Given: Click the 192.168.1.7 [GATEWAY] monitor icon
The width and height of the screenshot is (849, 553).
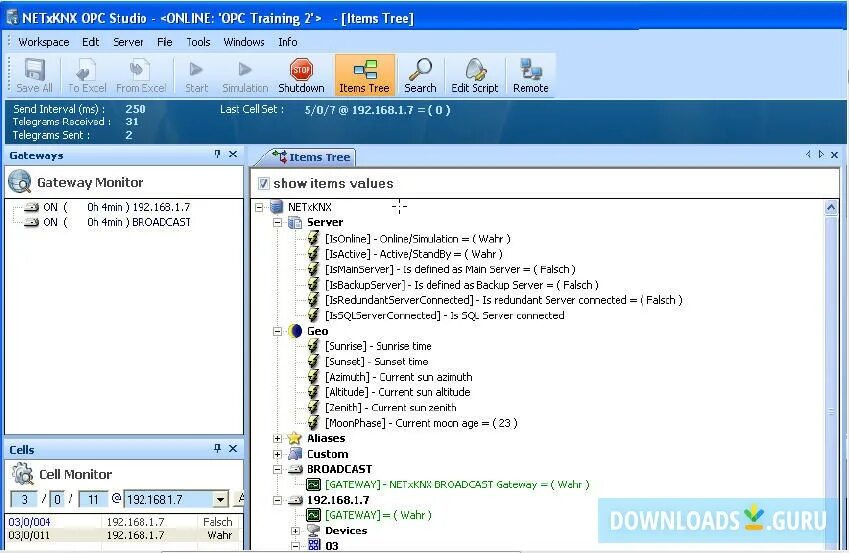Looking at the screenshot, I should pyautogui.click(x=314, y=515).
